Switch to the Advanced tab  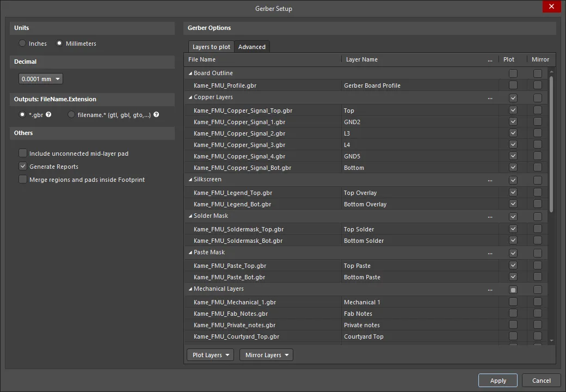tap(251, 47)
